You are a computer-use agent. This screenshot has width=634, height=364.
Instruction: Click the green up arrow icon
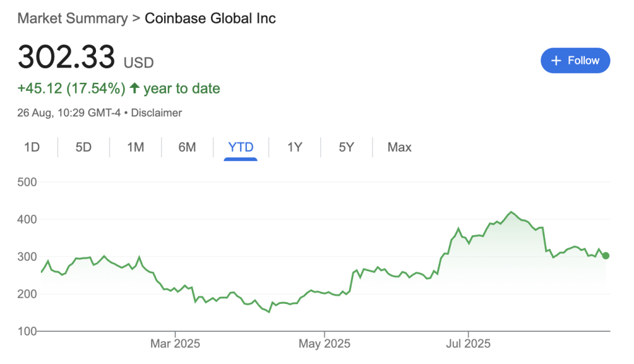click(x=134, y=88)
